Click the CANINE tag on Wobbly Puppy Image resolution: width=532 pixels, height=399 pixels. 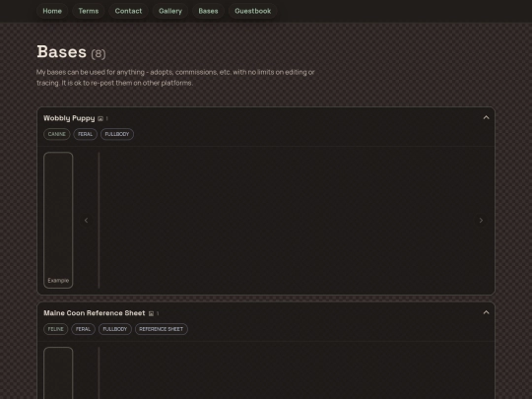coord(57,134)
